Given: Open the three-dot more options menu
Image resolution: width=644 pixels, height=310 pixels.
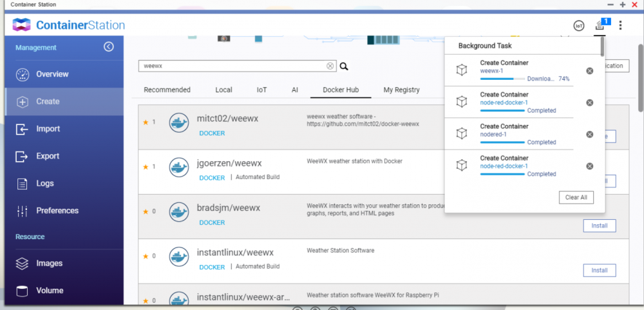Looking at the screenshot, I should pos(620,26).
